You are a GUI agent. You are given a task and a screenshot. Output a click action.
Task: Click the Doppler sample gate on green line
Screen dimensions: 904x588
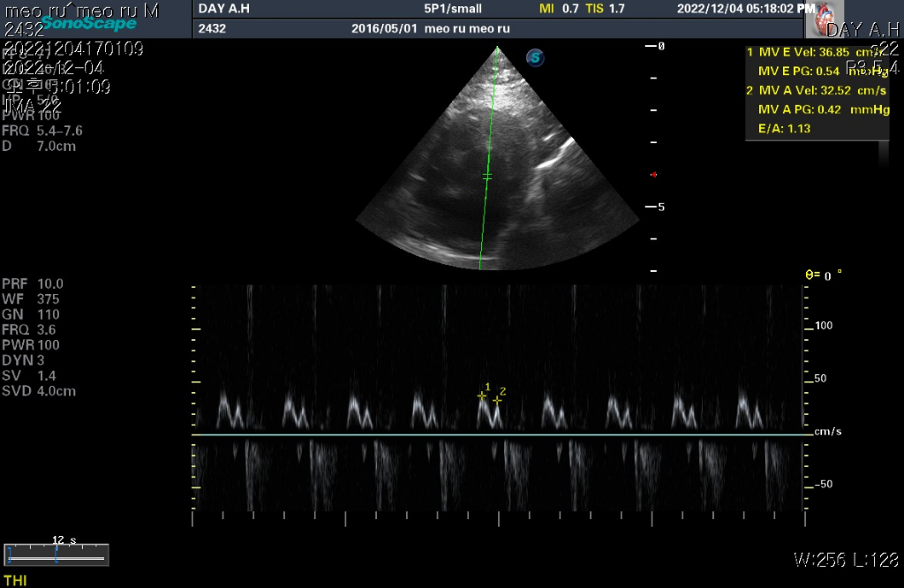(486, 177)
